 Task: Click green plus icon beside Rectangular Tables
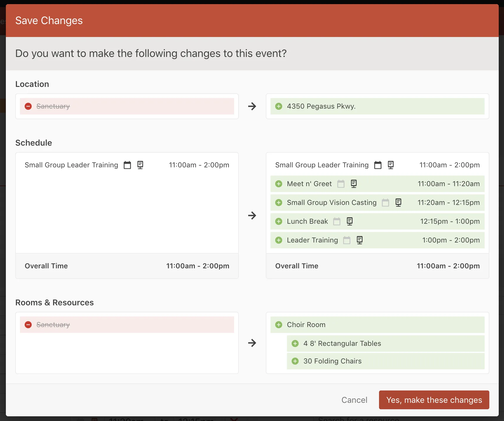click(295, 343)
